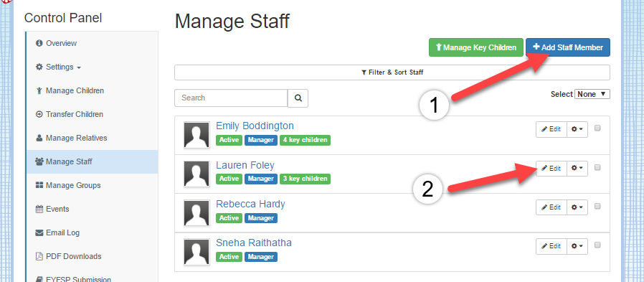The height and width of the screenshot is (282, 644).
Task: Click the Email Log envelope icon
Action: click(39, 232)
